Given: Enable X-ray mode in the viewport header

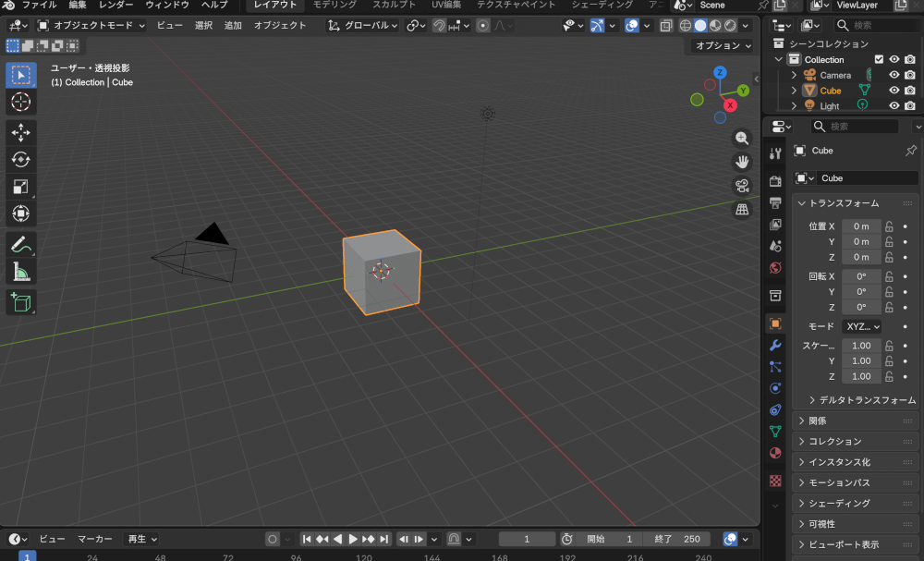Looking at the screenshot, I should click(664, 25).
